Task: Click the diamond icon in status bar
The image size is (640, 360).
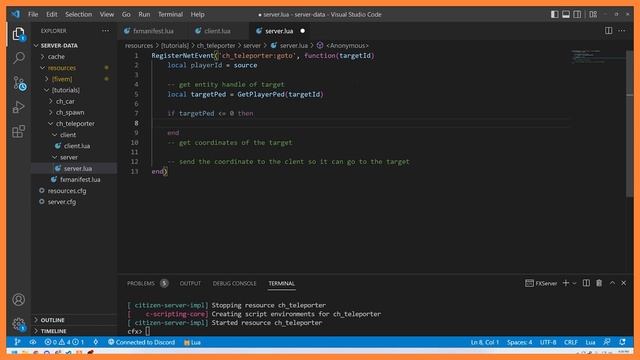Action: click(x=96, y=342)
